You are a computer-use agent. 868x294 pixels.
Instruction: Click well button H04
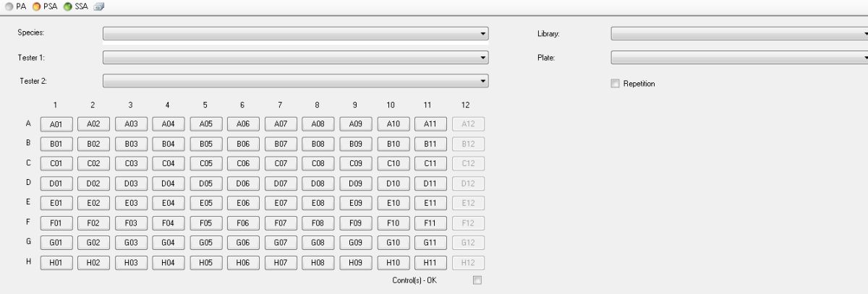pyautogui.click(x=169, y=262)
